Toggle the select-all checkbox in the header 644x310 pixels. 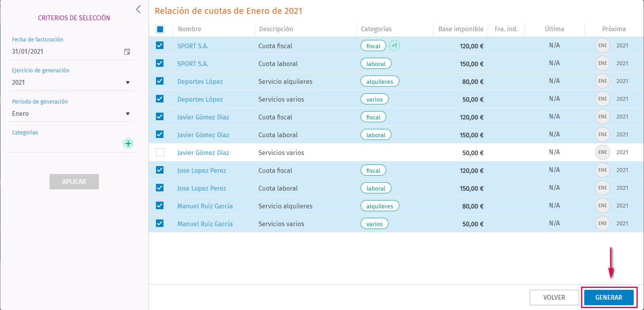pos(160,29)
